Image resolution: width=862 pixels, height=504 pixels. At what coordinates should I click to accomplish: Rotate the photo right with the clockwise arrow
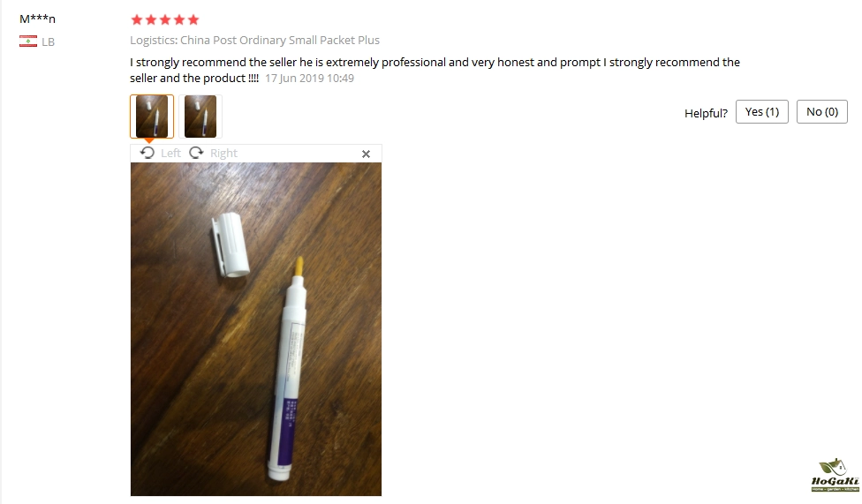click(196, 153)
